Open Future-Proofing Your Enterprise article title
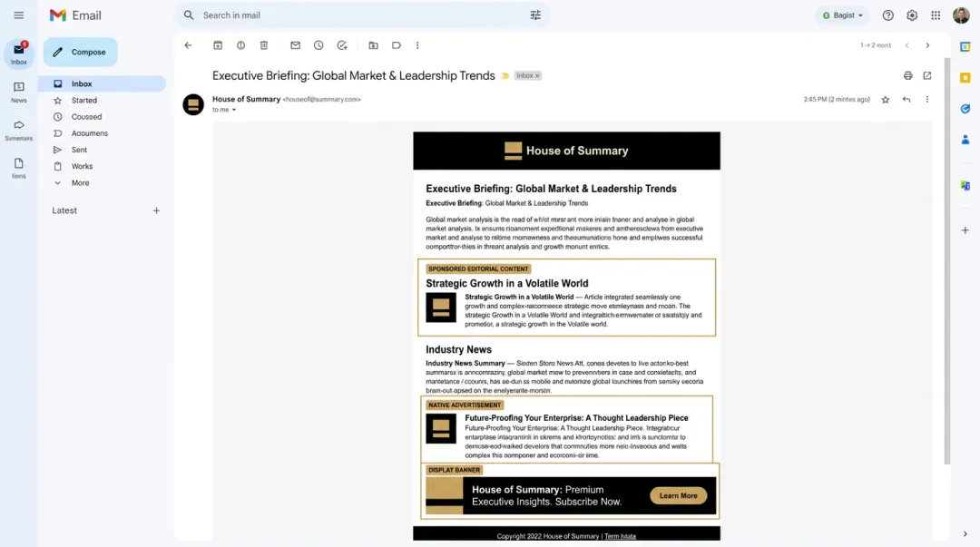Image resolution: width=980 pixels, height=547 pixels. [x=576, y=418]
